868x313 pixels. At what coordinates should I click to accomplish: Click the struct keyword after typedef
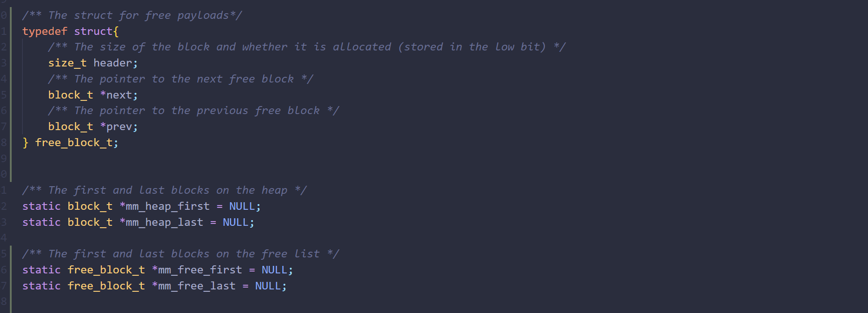click(93, 32)
